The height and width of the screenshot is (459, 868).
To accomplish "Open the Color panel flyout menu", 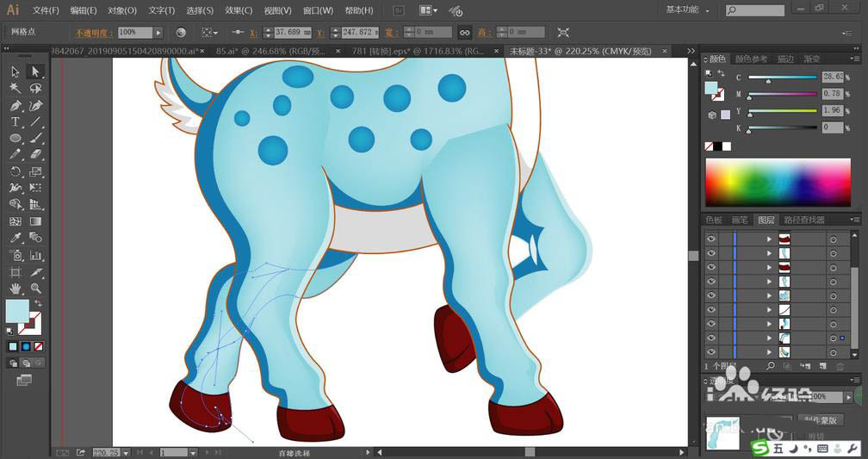I will (855, 59).
